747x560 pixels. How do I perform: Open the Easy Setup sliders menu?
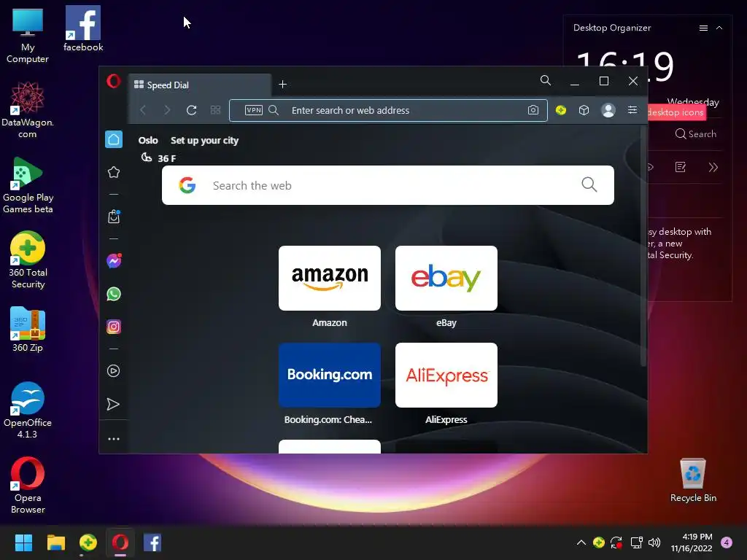632,110
